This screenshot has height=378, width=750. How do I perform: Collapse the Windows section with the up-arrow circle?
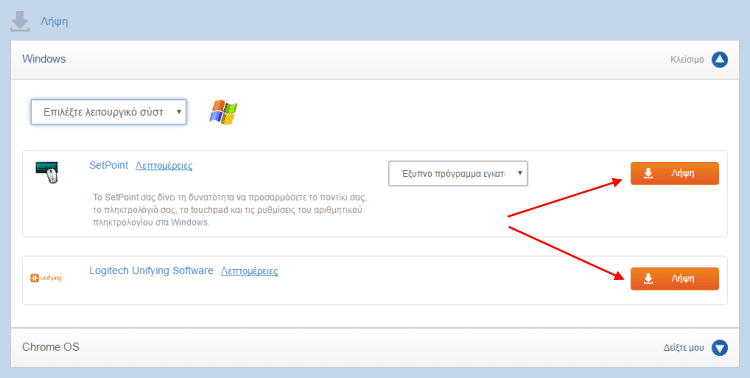tap(719, 60)
